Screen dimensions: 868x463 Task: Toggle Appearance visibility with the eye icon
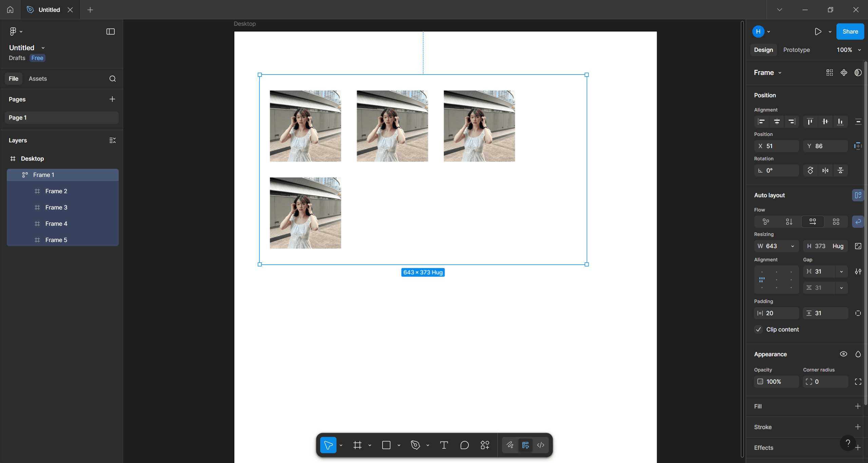click(844, 354)
